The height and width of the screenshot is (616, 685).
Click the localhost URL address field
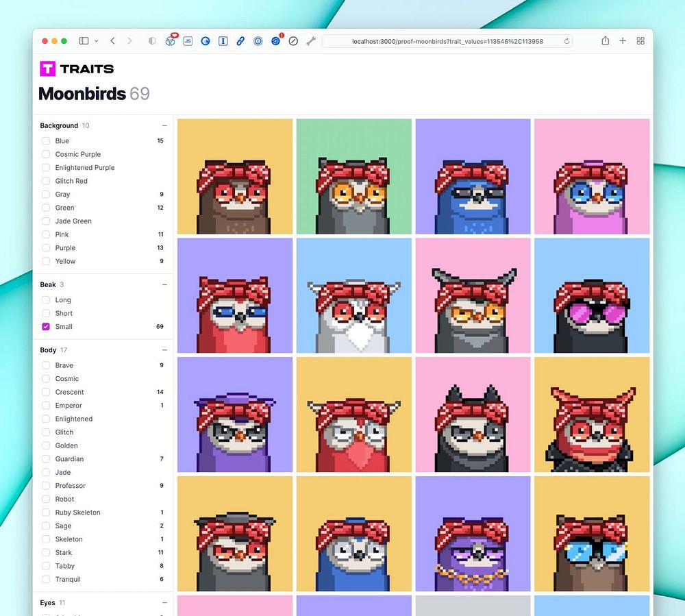(447, 41)
